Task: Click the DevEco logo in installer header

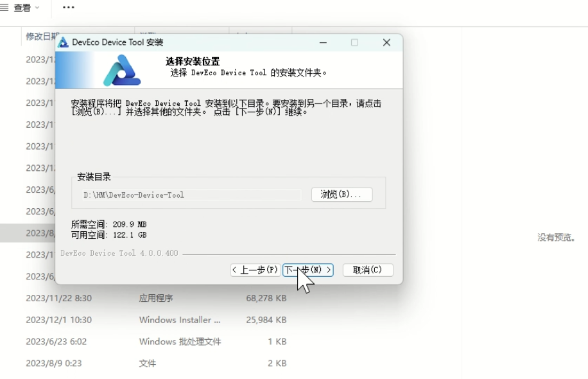Action: click(122, 71)
